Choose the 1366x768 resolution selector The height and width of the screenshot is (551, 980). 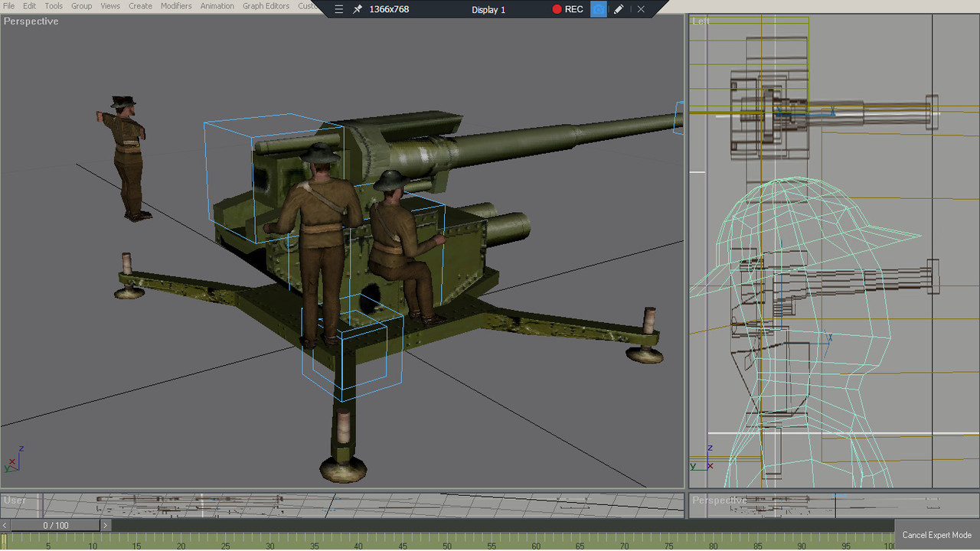pyautogui.click(x=389, y=9)
